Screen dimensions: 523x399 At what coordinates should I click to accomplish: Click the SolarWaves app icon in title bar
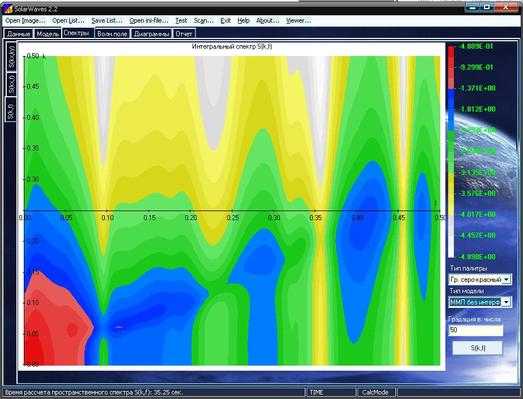pyautogui.click(x=8, y=8)
